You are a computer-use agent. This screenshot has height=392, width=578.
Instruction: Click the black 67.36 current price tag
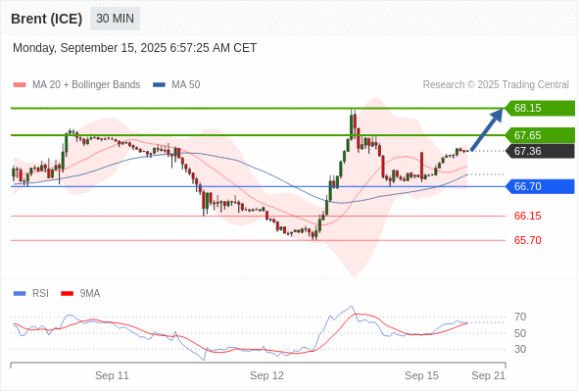[x=540, y=151]
